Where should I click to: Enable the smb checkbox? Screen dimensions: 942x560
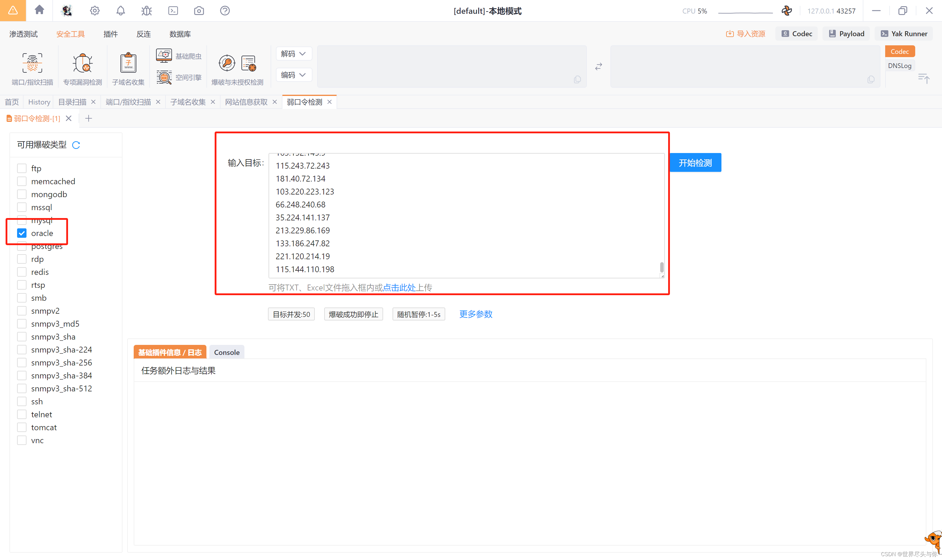[22, 298]
